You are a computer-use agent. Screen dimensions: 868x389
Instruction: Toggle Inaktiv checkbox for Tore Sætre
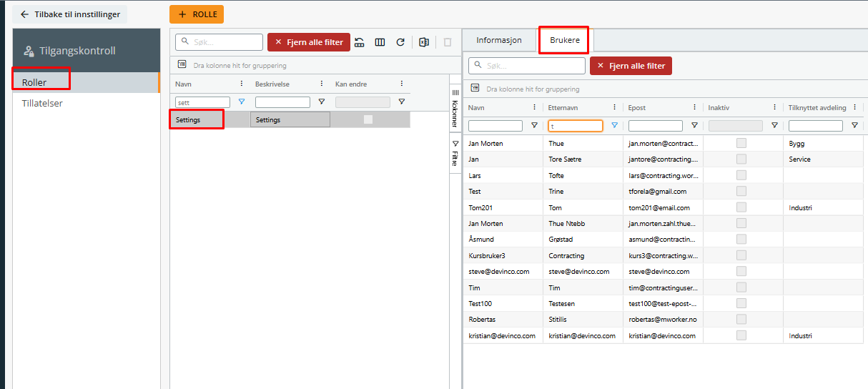(x=741, y=159)
